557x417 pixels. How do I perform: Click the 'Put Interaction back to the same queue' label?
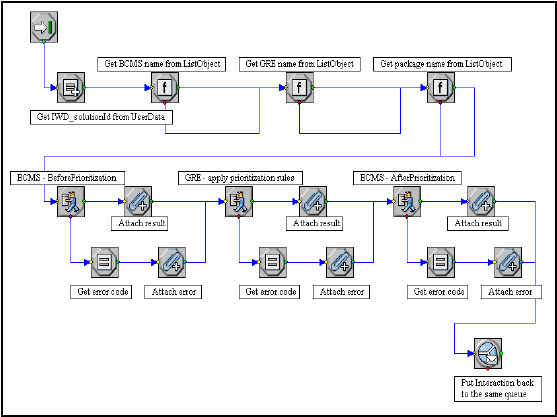click(498, 389)
